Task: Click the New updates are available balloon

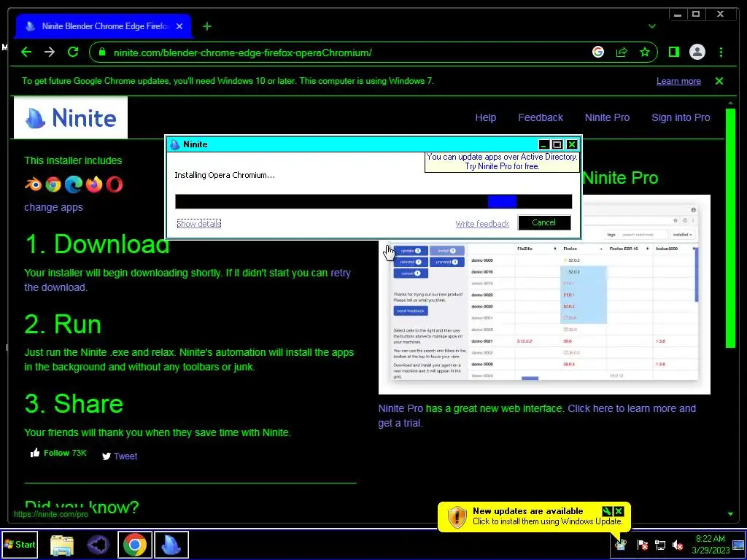Action: coord(533,516)
